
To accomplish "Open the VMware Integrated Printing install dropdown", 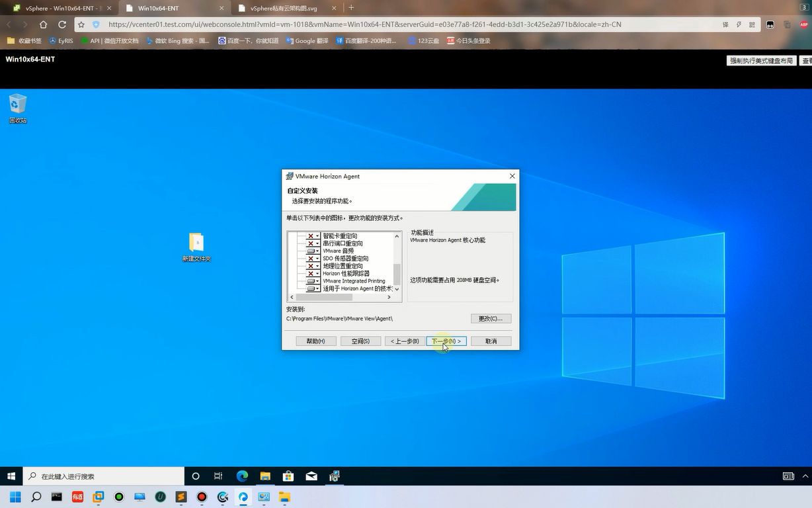I will tap(313, 281).
